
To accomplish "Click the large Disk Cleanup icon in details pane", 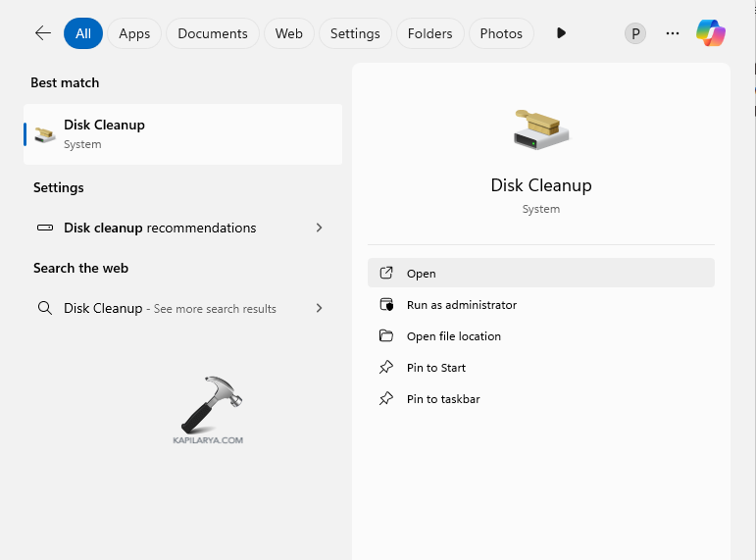I will (x=541, y=129).
